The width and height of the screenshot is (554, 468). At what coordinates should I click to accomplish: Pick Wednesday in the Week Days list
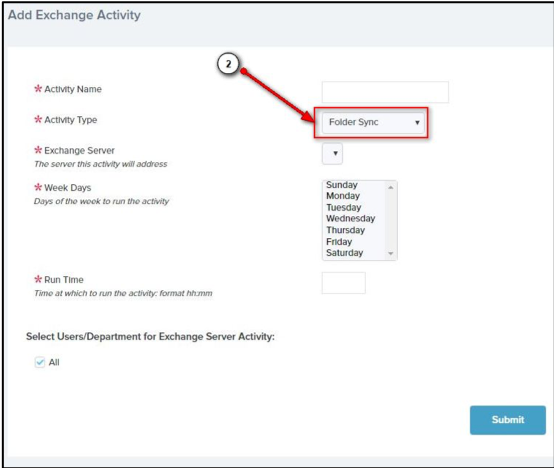[350, 219]
